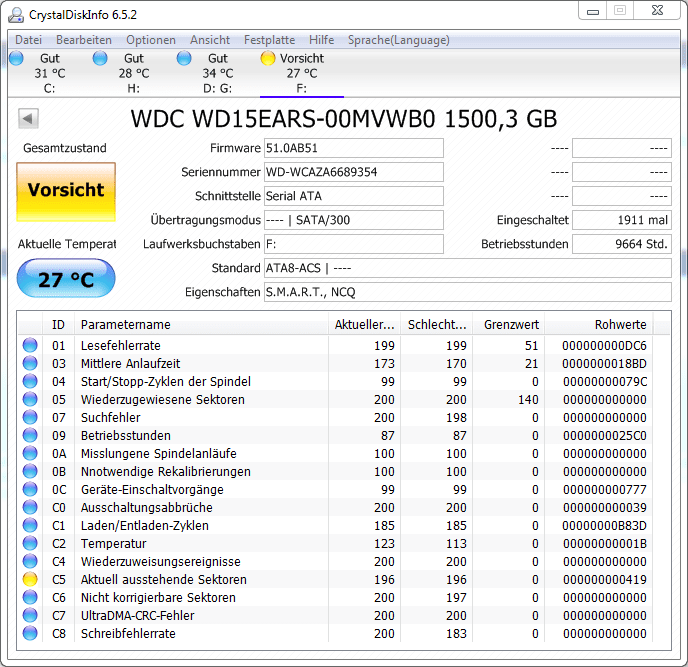Click blue status icon for Temperatur row
Viewport: 688px width, 667px height.
pos(30,544)
